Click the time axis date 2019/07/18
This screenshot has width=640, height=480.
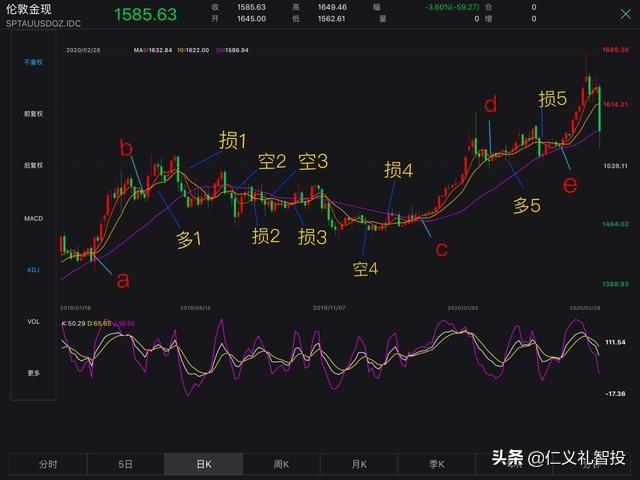click(x=76, y=308)
